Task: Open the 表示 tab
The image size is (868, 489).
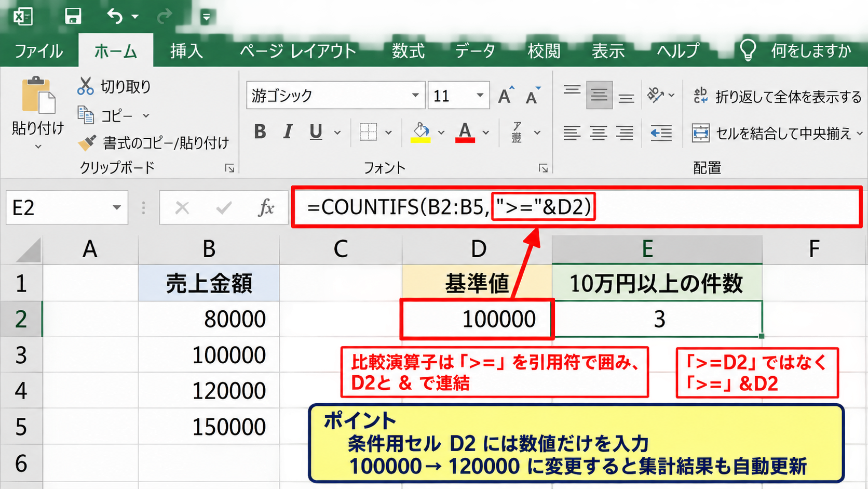Action: [608, 51]
